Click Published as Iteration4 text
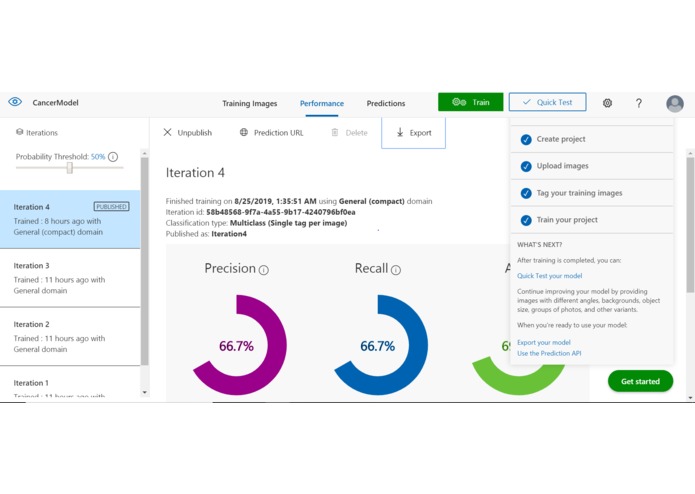Image resolution: width=695 pixels, height=494 pixels. tap(206, 234)
